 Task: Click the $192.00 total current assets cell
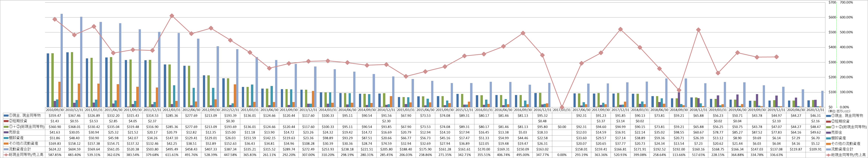click(x=679, y=149)
